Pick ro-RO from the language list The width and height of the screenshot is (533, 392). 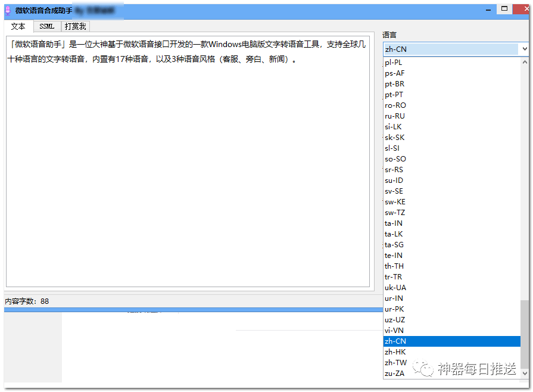(x=452, y=105)
